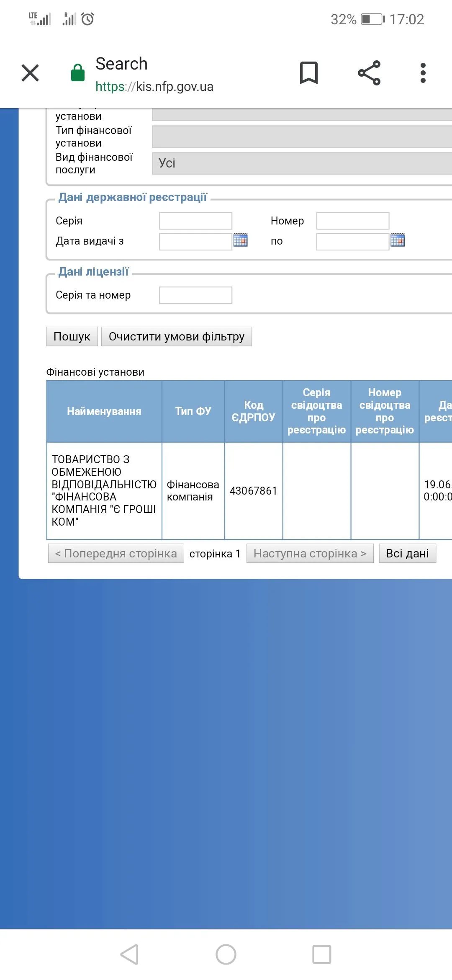The image size is (452, 980).
Task: Focus the license Серія та номер field
Action: (x=195, y=295)
